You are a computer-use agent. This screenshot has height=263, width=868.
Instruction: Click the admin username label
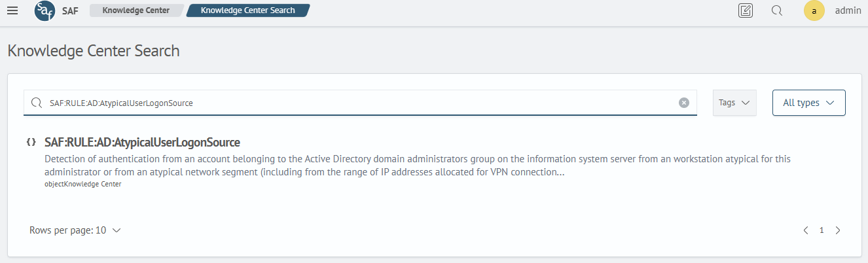[x=848, y=10]
